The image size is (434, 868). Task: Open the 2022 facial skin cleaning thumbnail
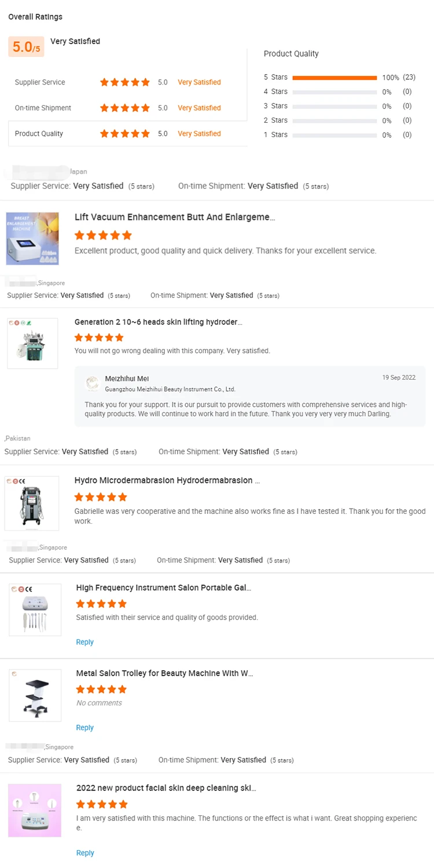tap(35, 810)
